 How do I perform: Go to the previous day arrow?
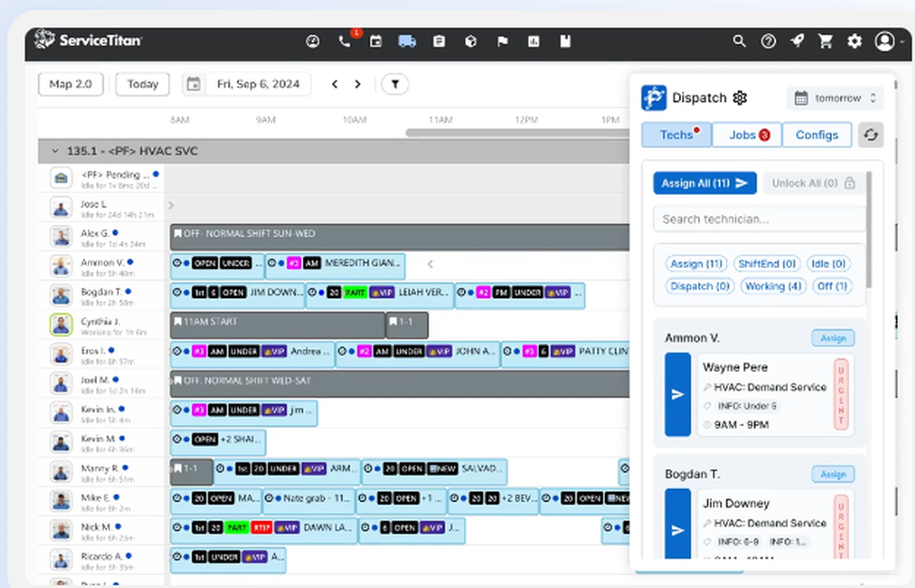[x=334, y=84]
